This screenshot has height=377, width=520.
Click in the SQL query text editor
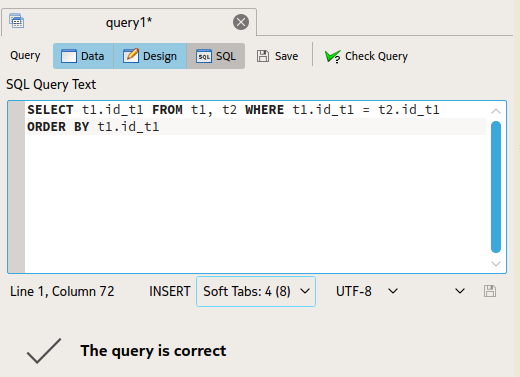(255, 200)
